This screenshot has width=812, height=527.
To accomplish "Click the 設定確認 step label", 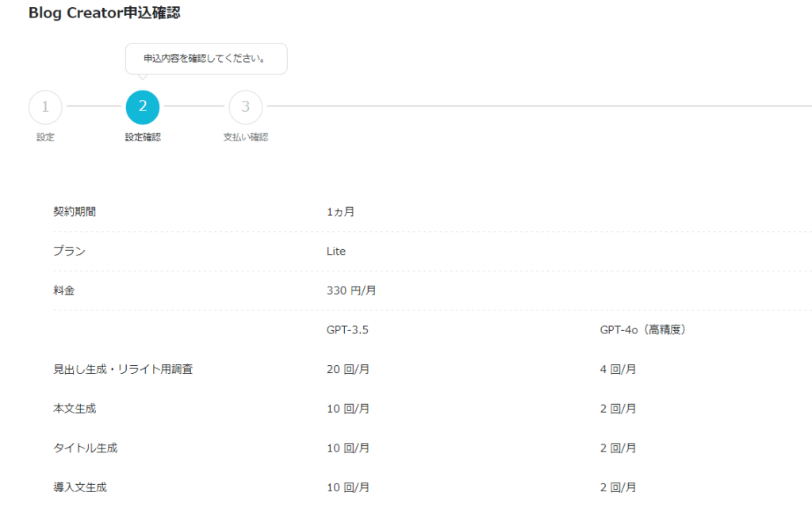I will pos(143,137).
